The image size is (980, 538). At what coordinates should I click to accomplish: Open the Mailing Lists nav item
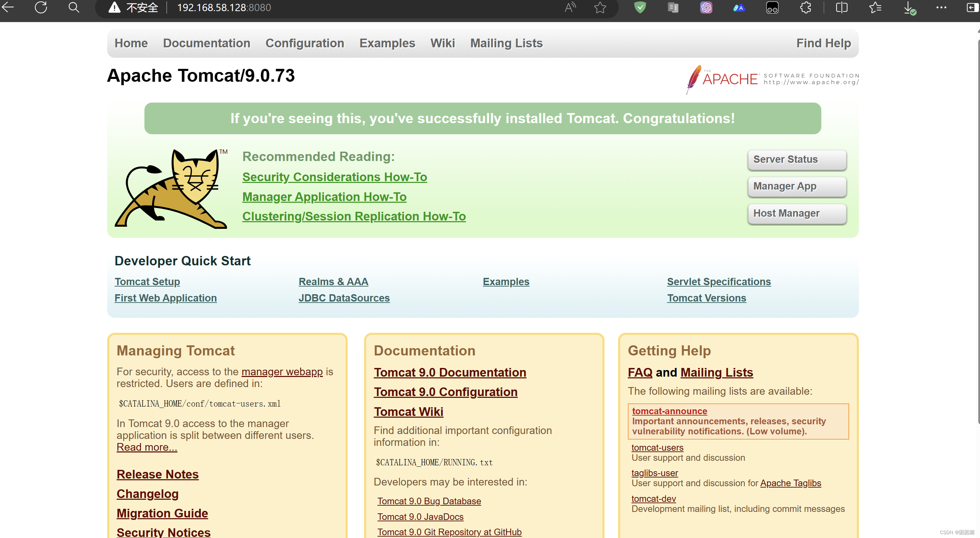click(506, 43)
